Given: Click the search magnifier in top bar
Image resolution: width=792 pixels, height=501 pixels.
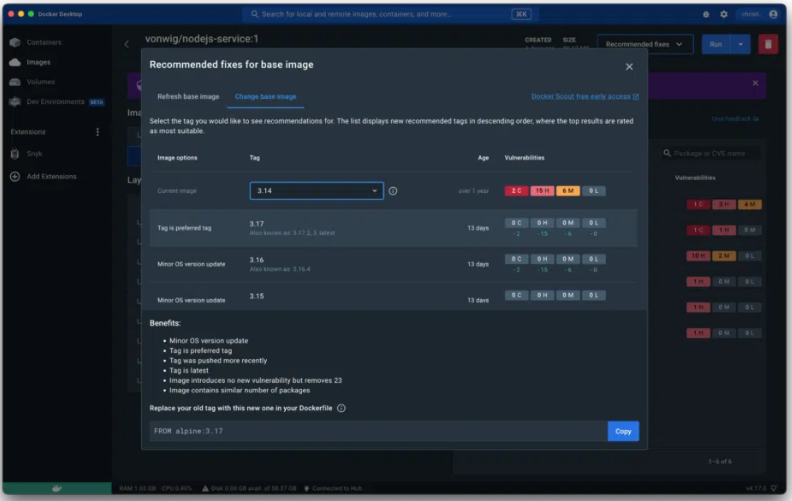Looking at the screenshot, I should 255,14.
